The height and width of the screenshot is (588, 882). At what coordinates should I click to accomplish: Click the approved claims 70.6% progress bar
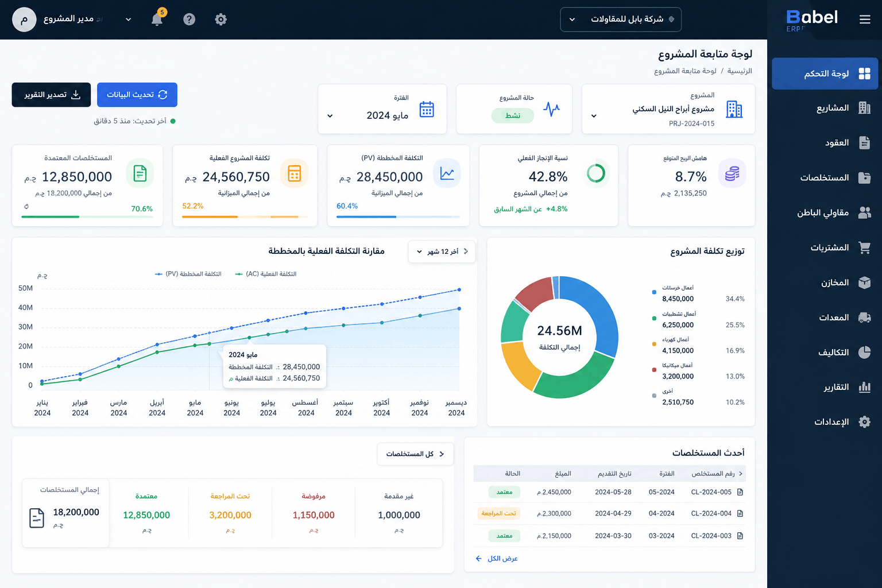coord(87,217)
